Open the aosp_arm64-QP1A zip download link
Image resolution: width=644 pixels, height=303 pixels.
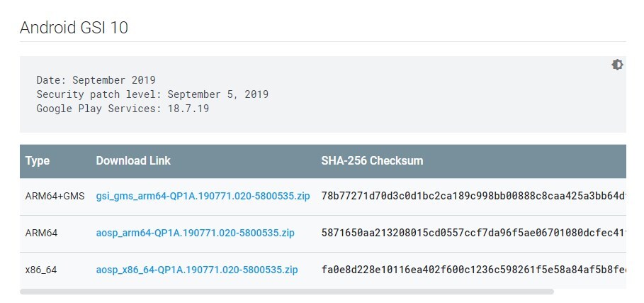195,232
